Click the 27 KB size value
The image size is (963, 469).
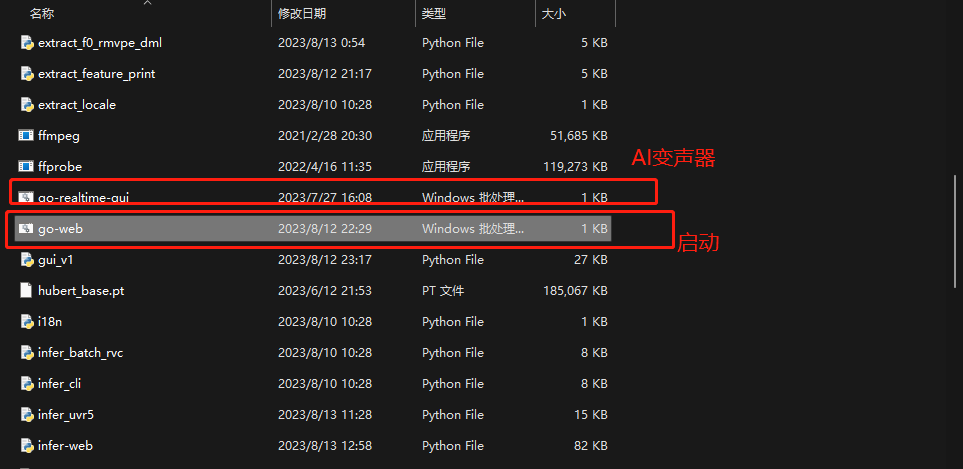pos(591,260)
